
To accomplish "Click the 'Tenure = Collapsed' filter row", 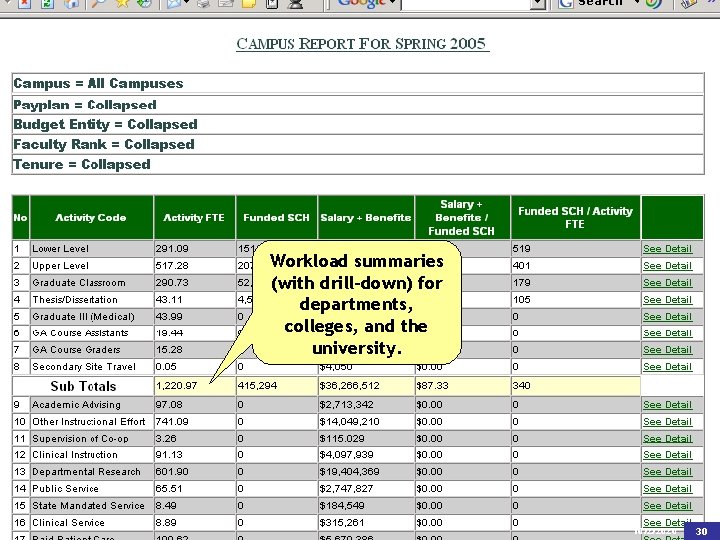I will (358, 164).
